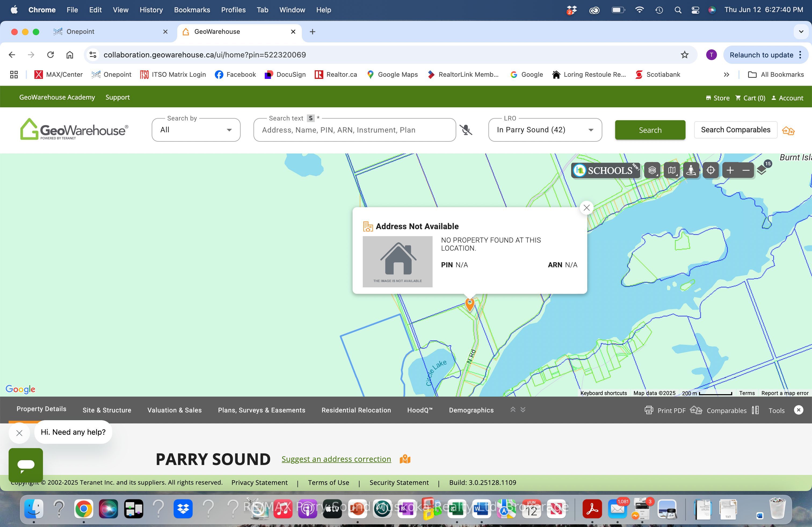Click the green Search button
Screen dimensions: 812x527
click(650, 130)
